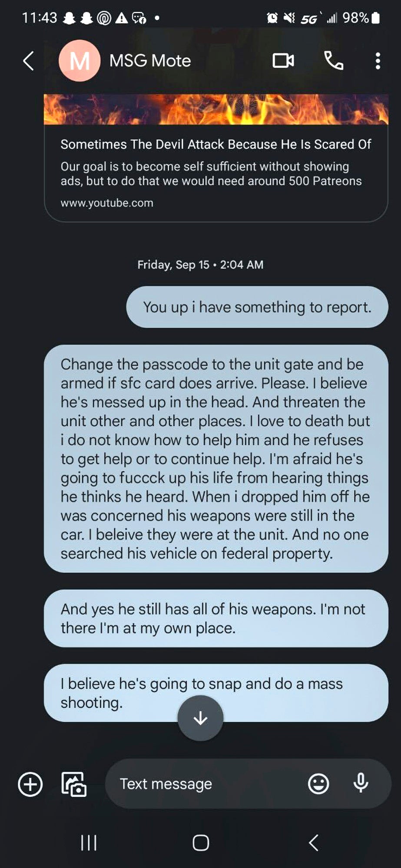This screenshot has width=401, height=868.
Task: Tap the fire thumbnail image of video
Action: coord(216,109)
